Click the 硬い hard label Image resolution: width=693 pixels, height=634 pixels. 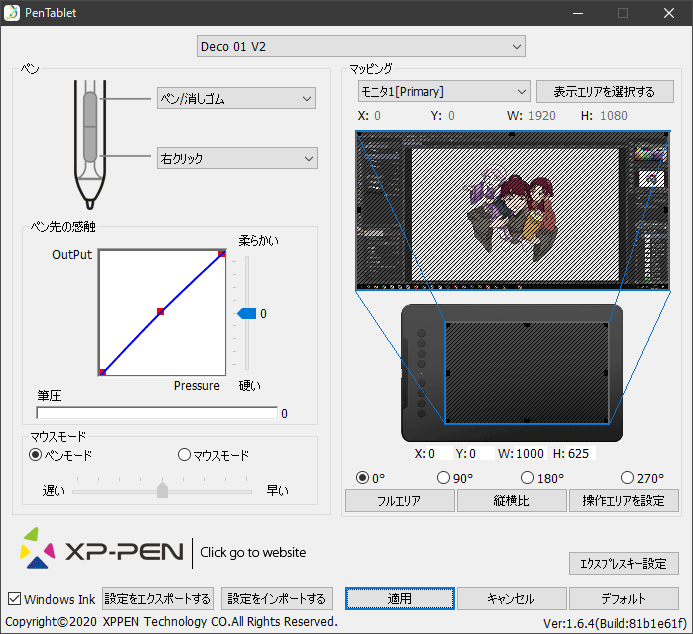(249, 386)
